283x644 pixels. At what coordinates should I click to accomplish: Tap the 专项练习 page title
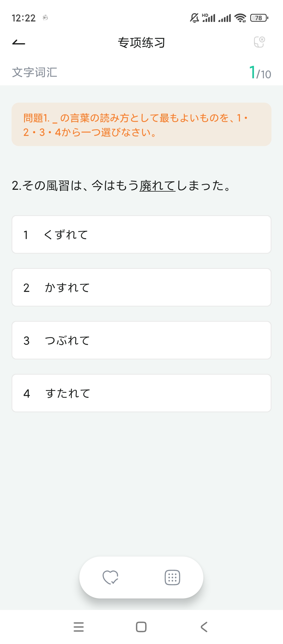tap(141, 43)
